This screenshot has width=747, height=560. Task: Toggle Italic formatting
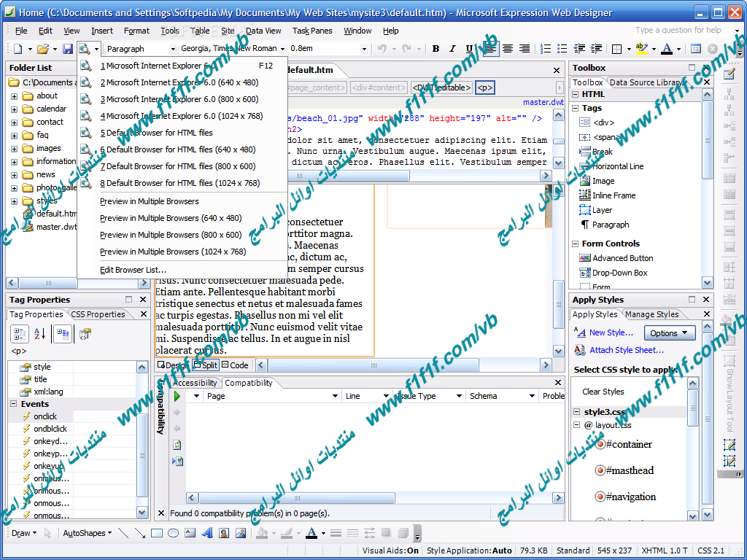(x=452, y=49)
